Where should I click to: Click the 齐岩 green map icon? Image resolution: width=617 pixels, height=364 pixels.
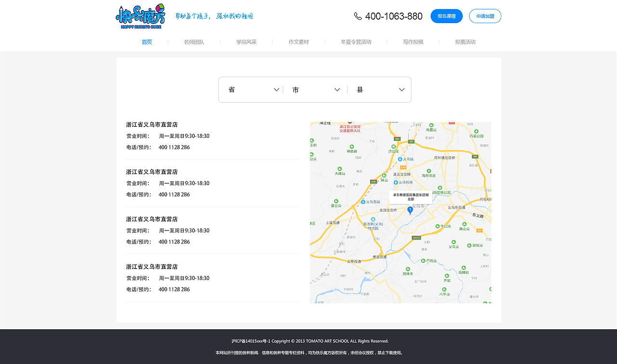pyautogui.click(x=447, y=275)
